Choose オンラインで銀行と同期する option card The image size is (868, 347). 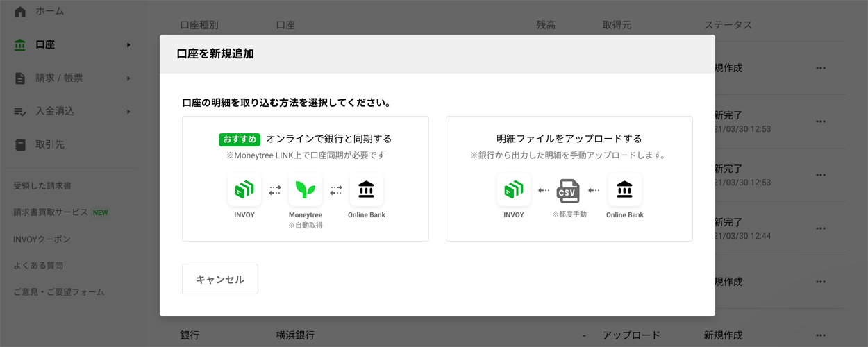point(306,178)
